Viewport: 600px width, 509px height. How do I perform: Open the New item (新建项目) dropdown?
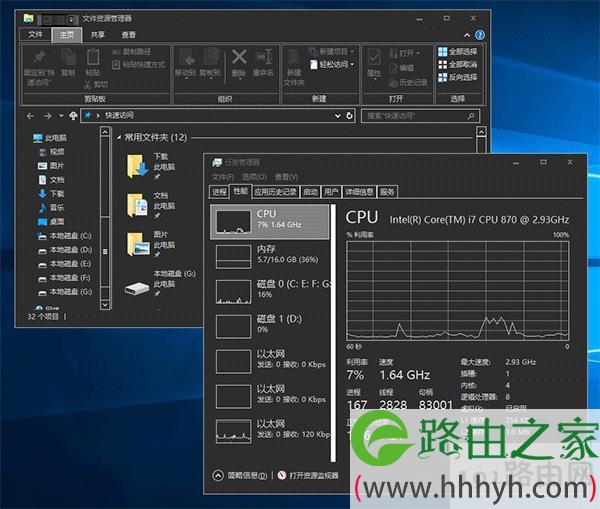[331, 51]
